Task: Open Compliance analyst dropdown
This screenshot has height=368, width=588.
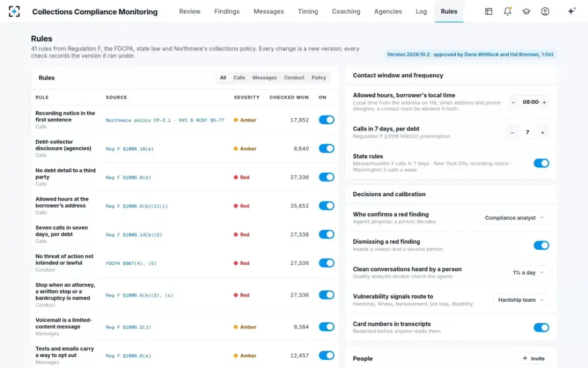Action: click(514, 218)
